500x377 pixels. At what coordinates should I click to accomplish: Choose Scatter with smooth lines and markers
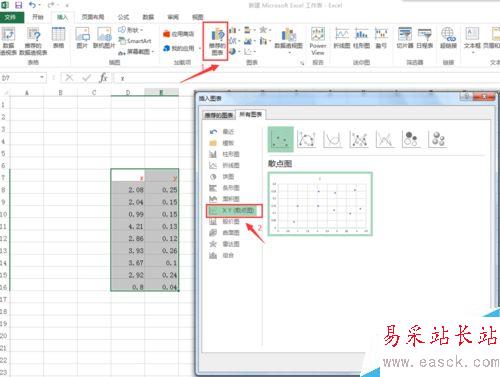pos(306,139)
